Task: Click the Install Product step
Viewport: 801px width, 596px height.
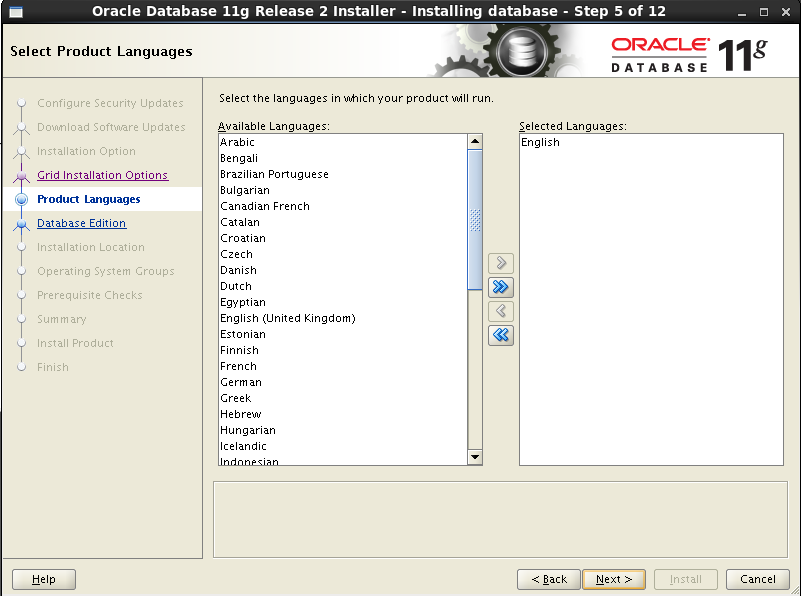Action: (x=75, y=343)
